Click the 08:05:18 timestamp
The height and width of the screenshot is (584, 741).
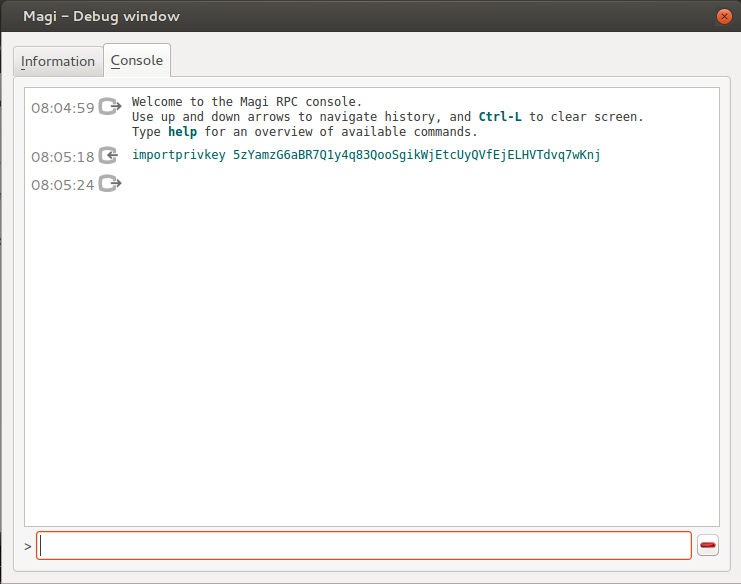63,157
